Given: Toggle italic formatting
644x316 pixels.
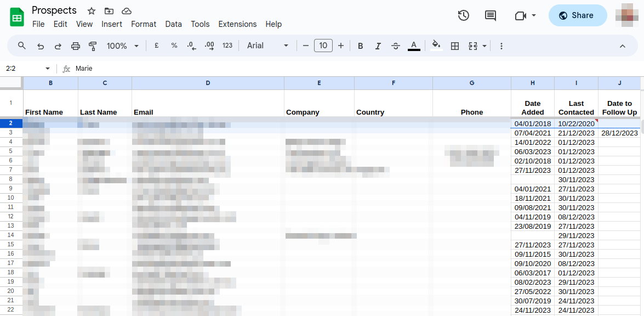Looking at the screenshot, I should pyautogui.click(x=378, y=46).
